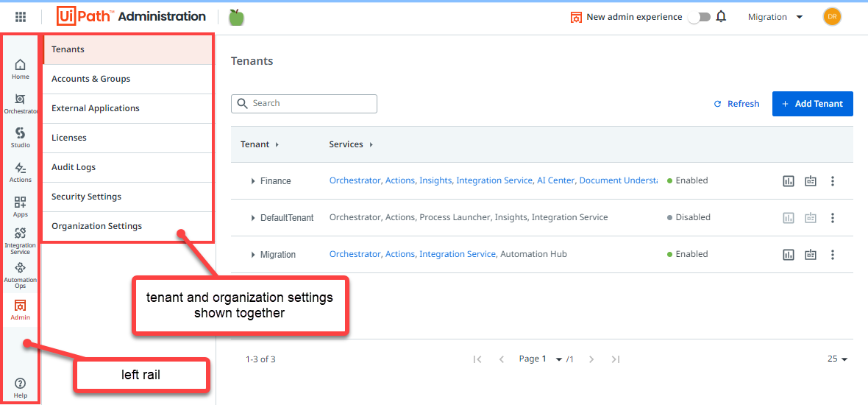Open Actions from left rail

21,172
